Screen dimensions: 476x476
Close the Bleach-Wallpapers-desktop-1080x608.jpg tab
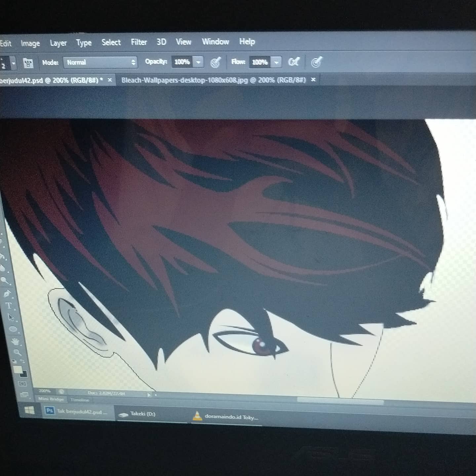[x=313, y=79]
